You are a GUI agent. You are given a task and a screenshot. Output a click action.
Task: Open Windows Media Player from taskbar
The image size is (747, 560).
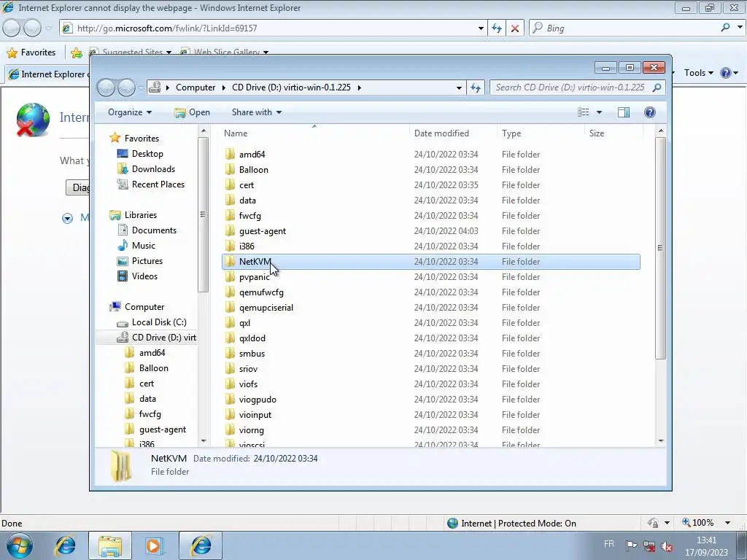153,545
